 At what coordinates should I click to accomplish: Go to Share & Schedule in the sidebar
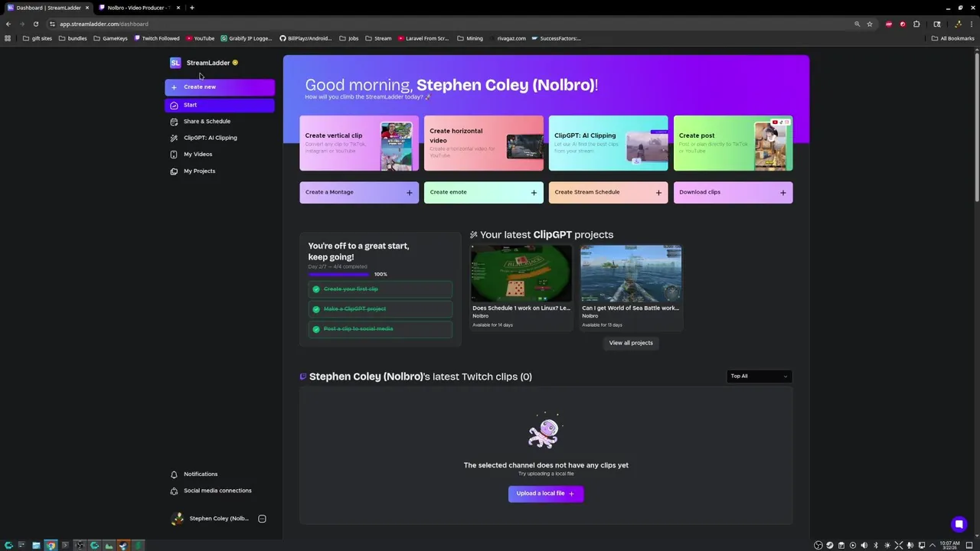[220, 122]
